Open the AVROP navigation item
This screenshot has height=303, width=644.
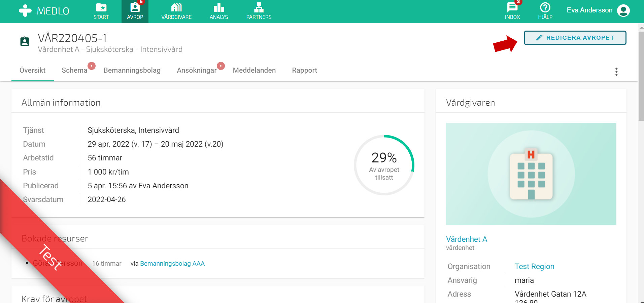pos(135,11)
